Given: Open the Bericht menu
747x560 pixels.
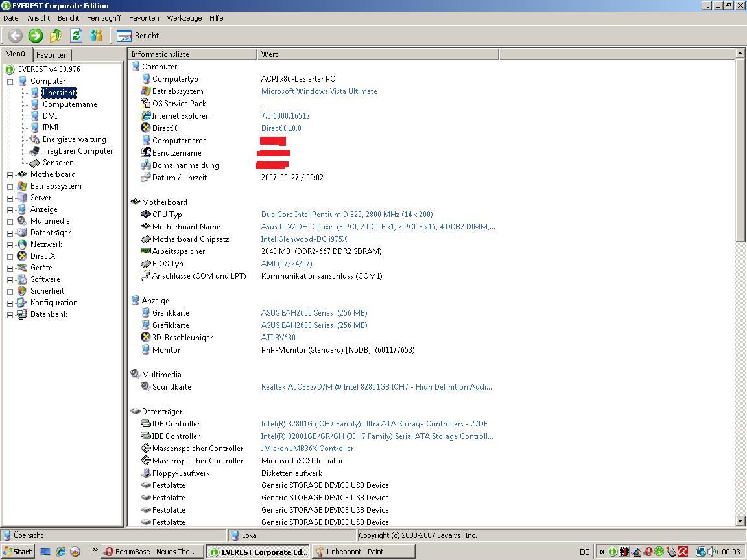Looking at the screenshot, I should click(x=69, y=18).
